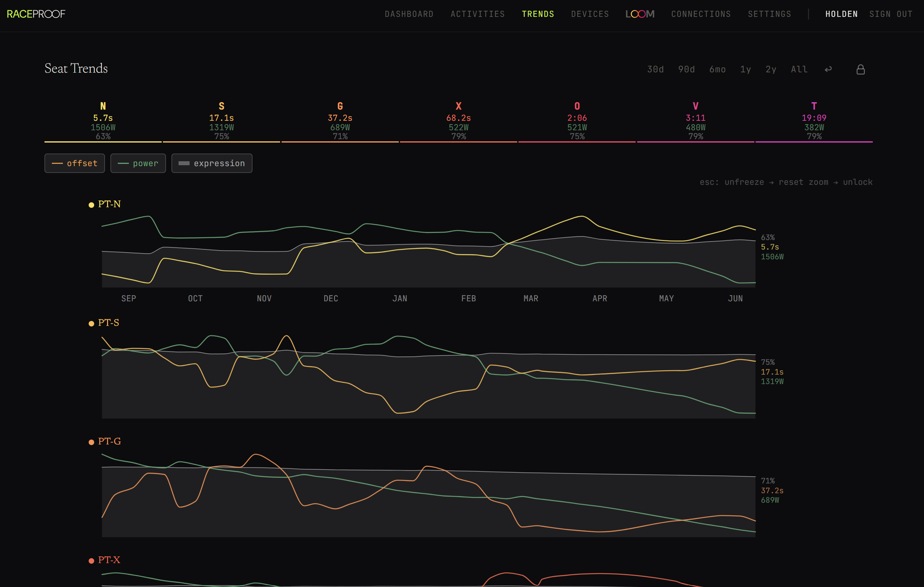Click the 17.1s value beside PT-S chart
924x587 pixels.
pyautogui.click(x=772, y=372)
